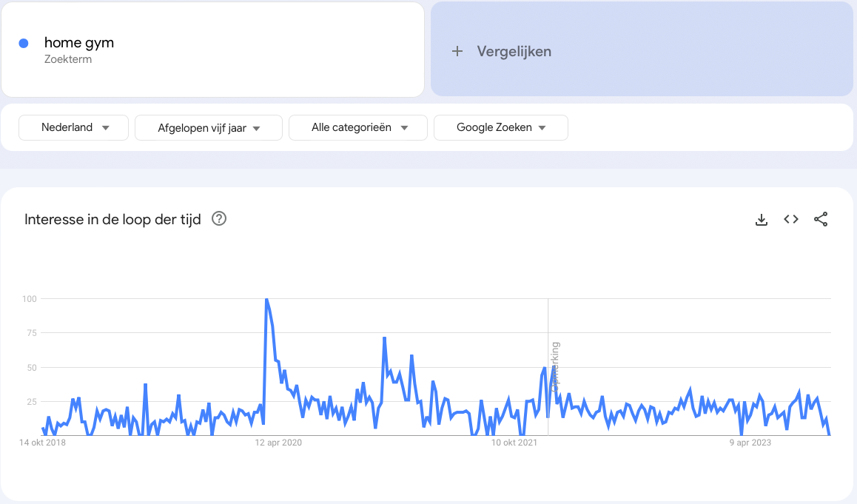Image resolution: width=857 pixels, height=504 pixels.
Task: Add a comparison term via Vergelijken
Action: click(514, 51)
